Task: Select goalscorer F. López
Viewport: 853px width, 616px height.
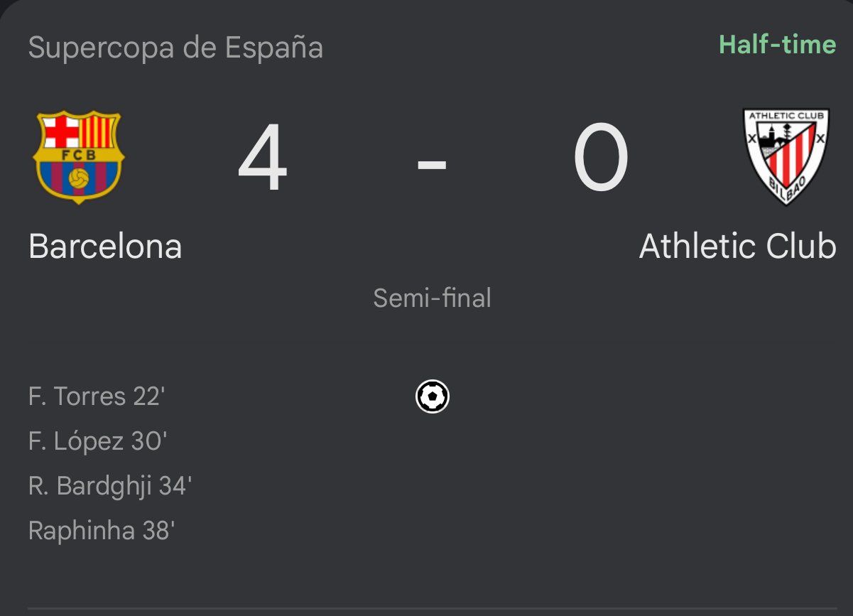Action: (76, 442)
